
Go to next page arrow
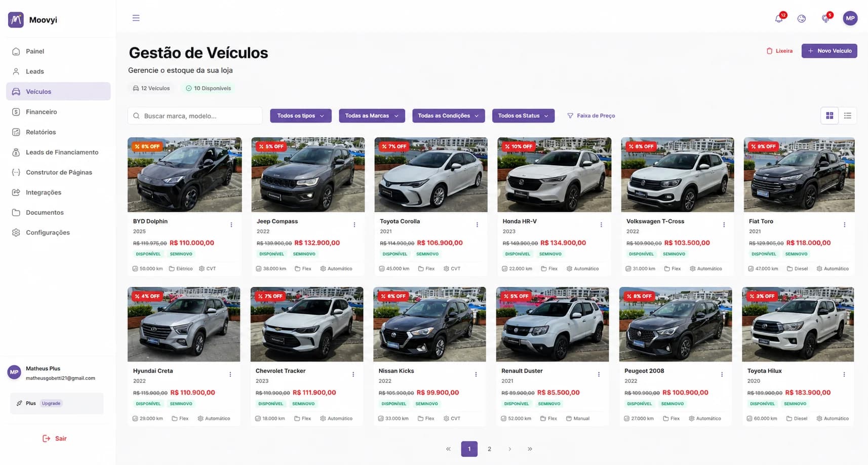509,449
